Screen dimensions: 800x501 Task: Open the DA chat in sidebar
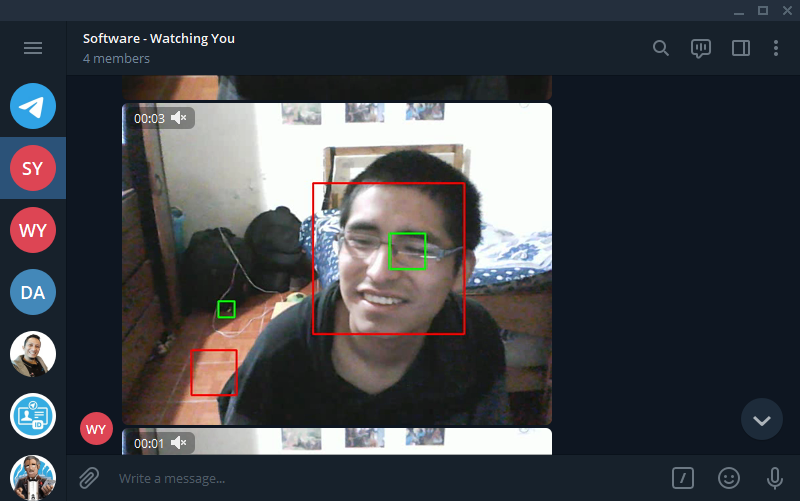33,292
